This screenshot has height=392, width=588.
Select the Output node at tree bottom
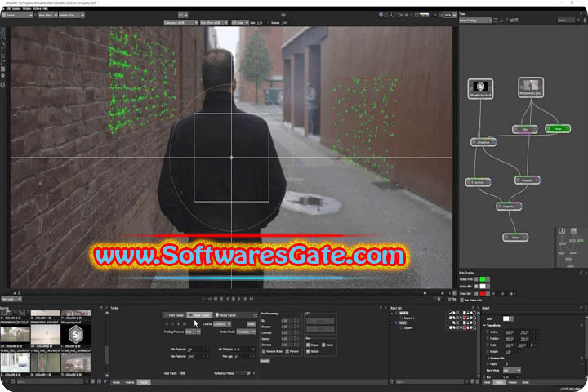click(x=515, y=237)
